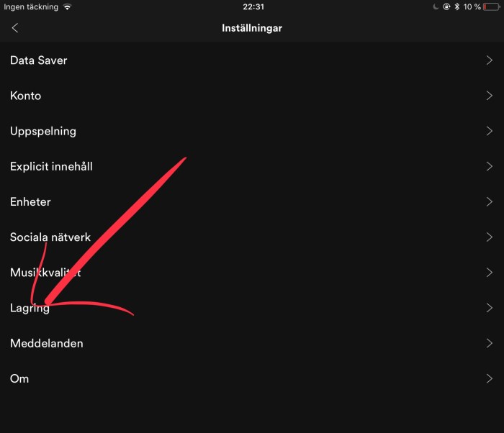Tap the Bluetooth status icon
This screenshot has width=504, height=433.
456,6
